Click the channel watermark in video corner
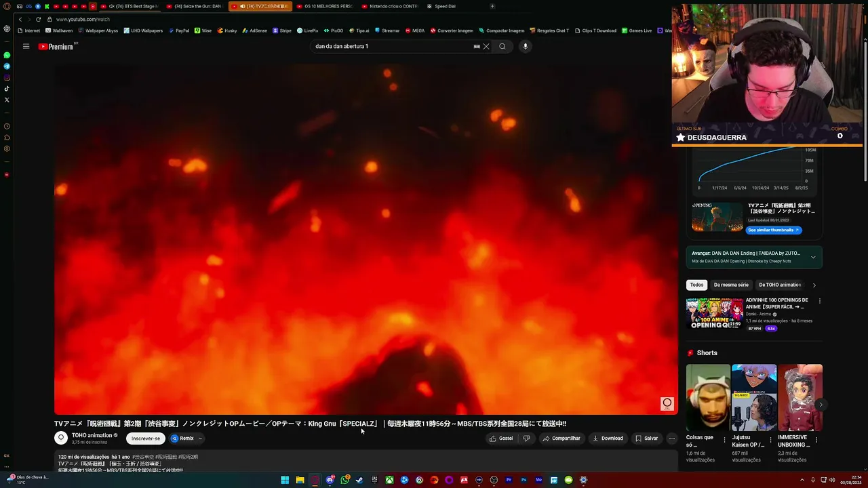The image size is (868, 488). (667, 404)
